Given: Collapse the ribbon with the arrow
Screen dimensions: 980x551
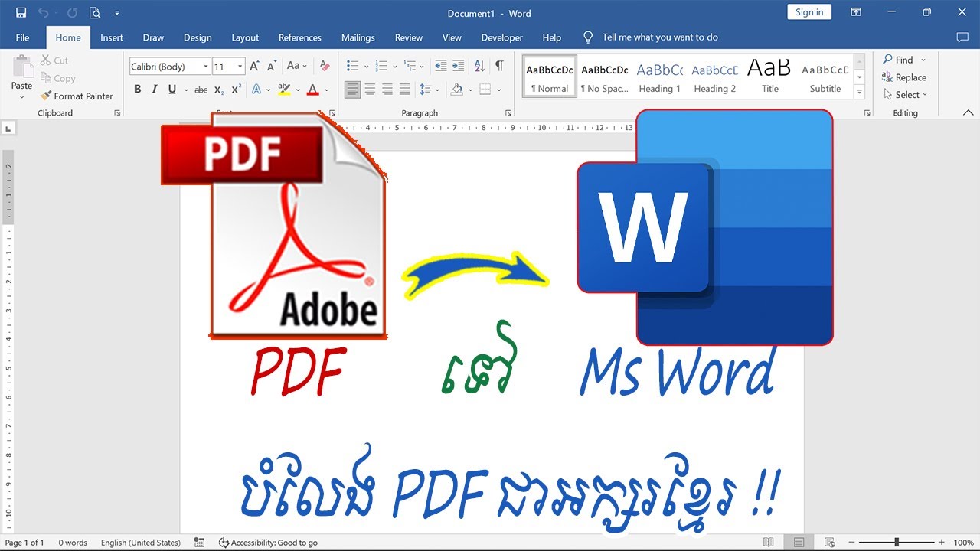Looking at the screenshot, I should click(x=968, y=113).
